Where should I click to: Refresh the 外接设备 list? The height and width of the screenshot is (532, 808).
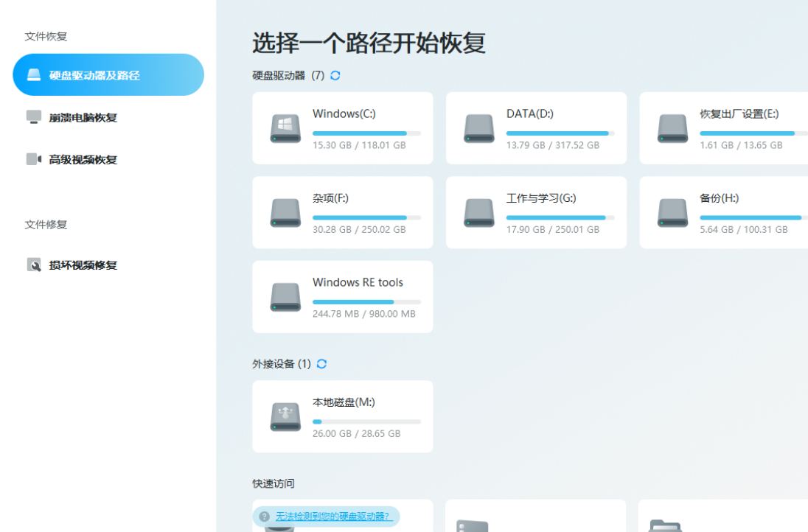pos(321,364)
